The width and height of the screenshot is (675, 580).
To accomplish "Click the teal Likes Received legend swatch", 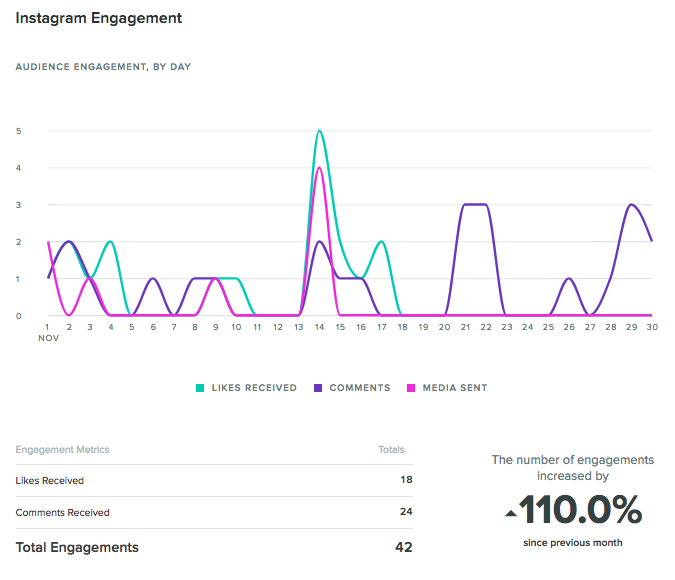I will (x=200, y=388).
